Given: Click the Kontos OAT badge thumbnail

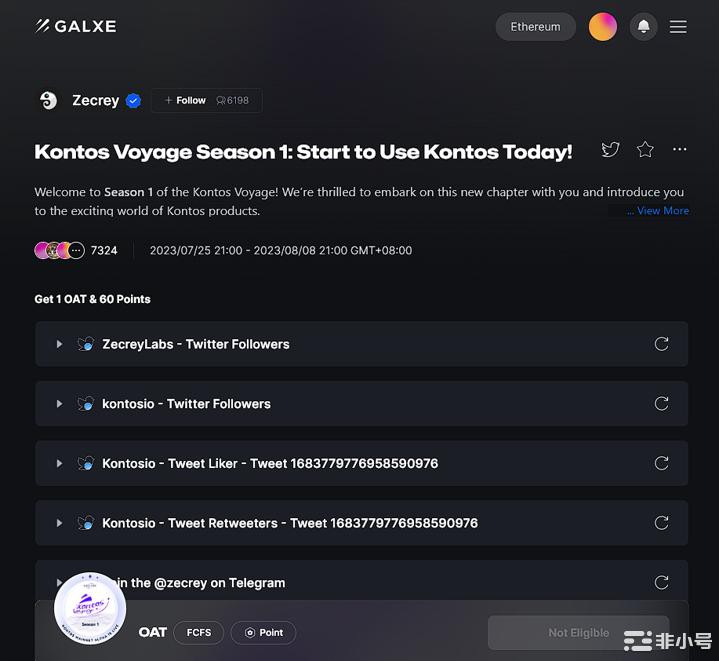Looking at the screenshot, I should pyautogui.click(x=90, y=608).
